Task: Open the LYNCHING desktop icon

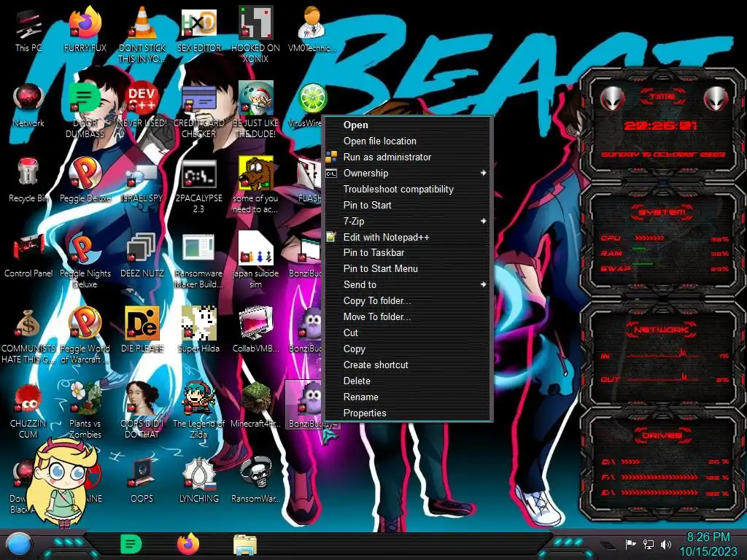Action: pos(198,480)
